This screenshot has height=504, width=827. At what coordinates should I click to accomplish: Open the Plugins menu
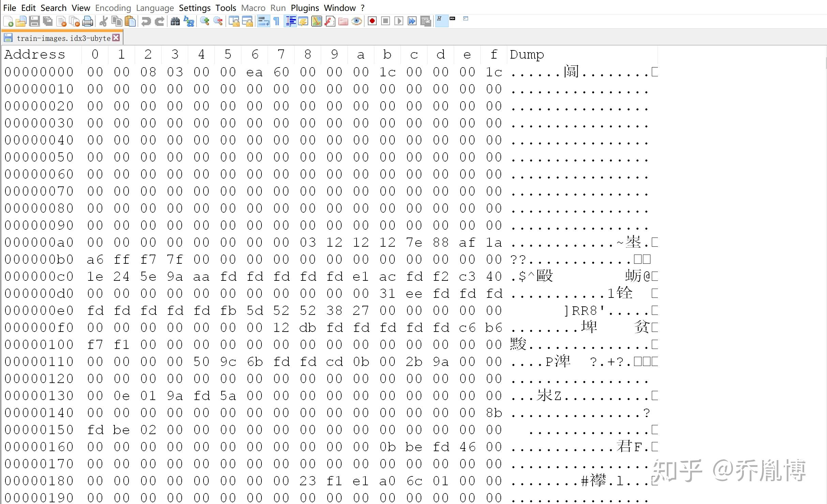point(304,8)
